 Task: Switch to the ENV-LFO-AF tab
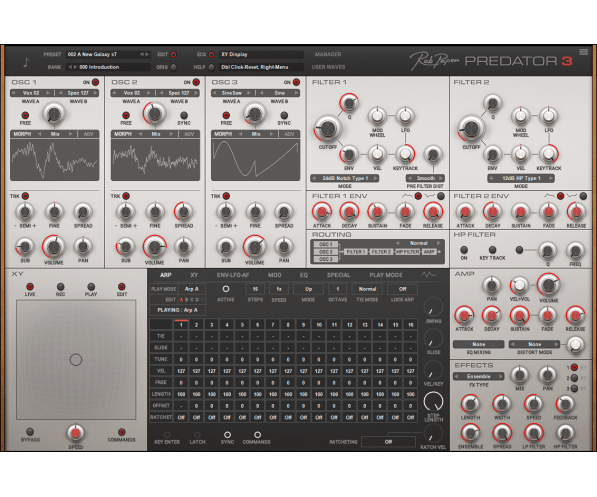(233, 275)
